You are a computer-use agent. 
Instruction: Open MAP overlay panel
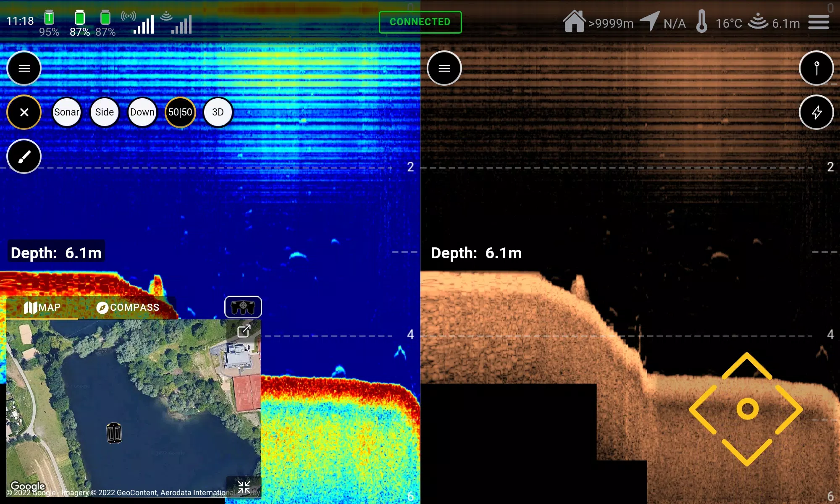click(42, 307)
